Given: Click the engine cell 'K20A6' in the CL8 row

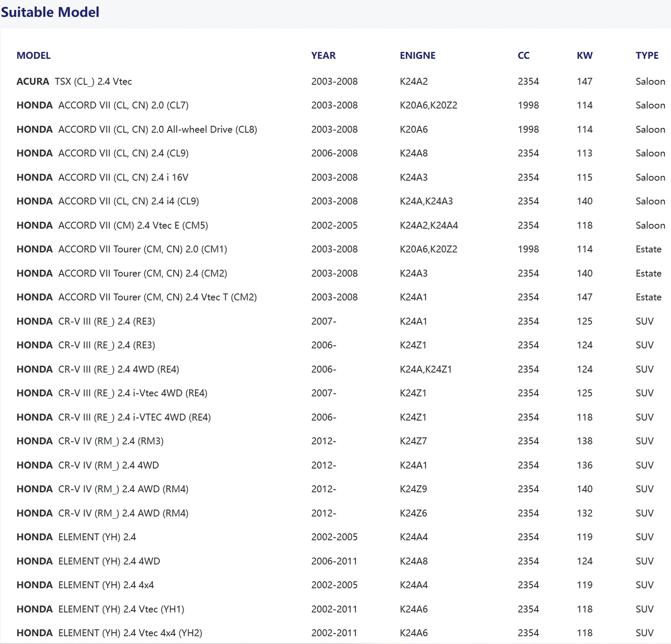Looking at the screenshot, I should (413, 129).
